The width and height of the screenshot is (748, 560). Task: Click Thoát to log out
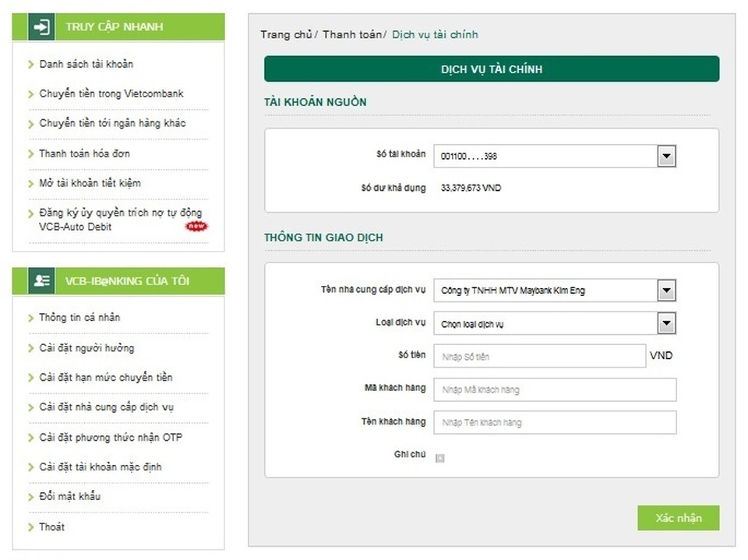click(x=51, y=527)
